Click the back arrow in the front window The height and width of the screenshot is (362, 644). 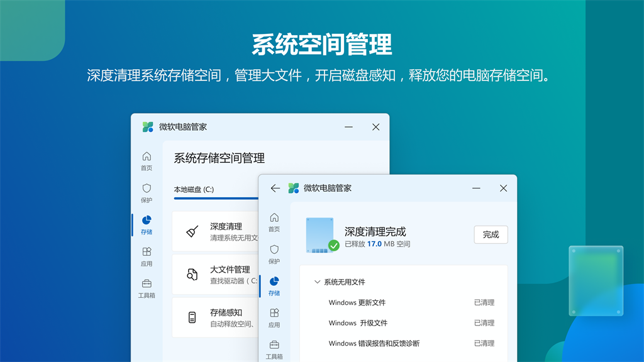(275, 188)
